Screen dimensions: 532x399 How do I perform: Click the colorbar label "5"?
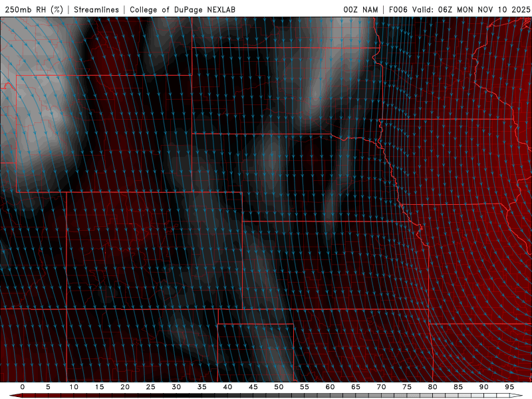click(48, 387)
